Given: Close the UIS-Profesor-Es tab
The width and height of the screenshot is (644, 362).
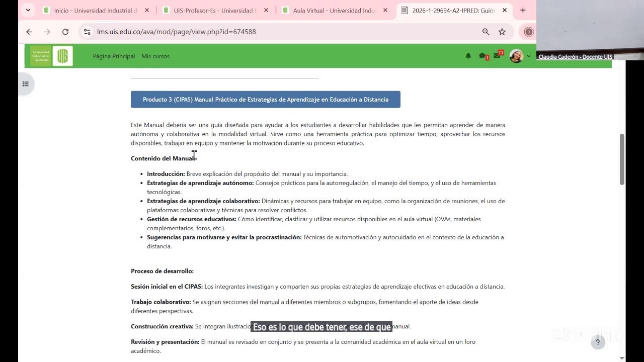Looking at the screenshot, I should coord(266,11).
